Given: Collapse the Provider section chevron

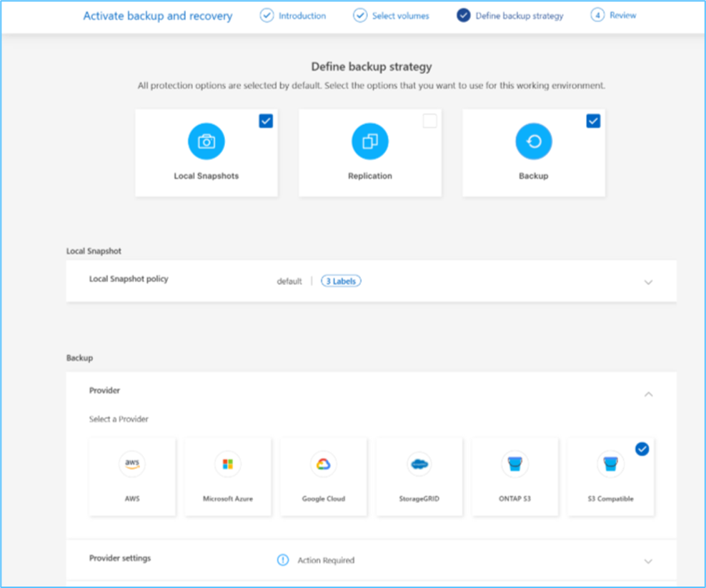Looking at the screenshot, I should pyautogui.click(x=648, y=394).
